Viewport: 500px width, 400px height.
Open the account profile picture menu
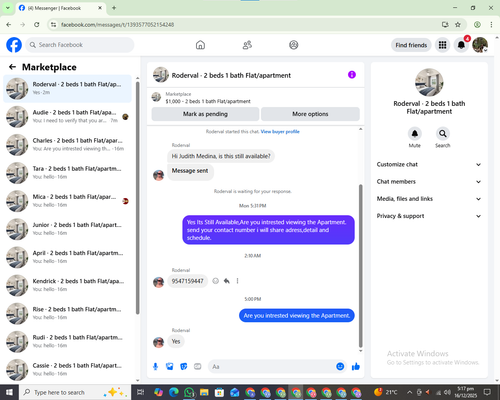[x=480, y=45]
